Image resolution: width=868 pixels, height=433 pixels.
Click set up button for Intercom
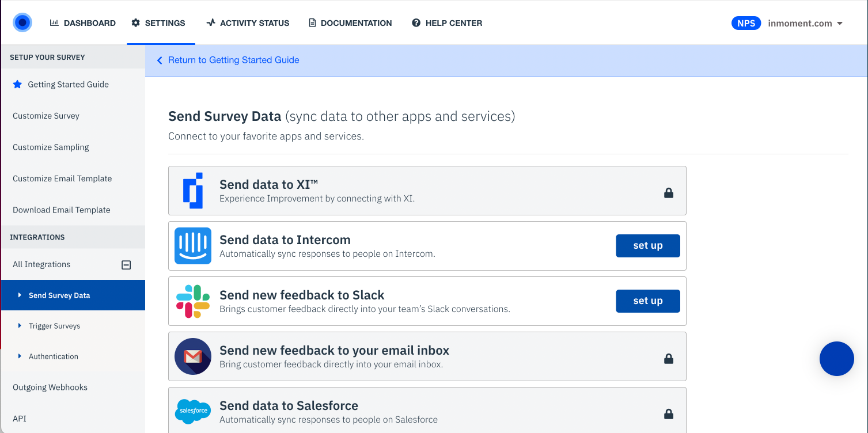point(648,246)
